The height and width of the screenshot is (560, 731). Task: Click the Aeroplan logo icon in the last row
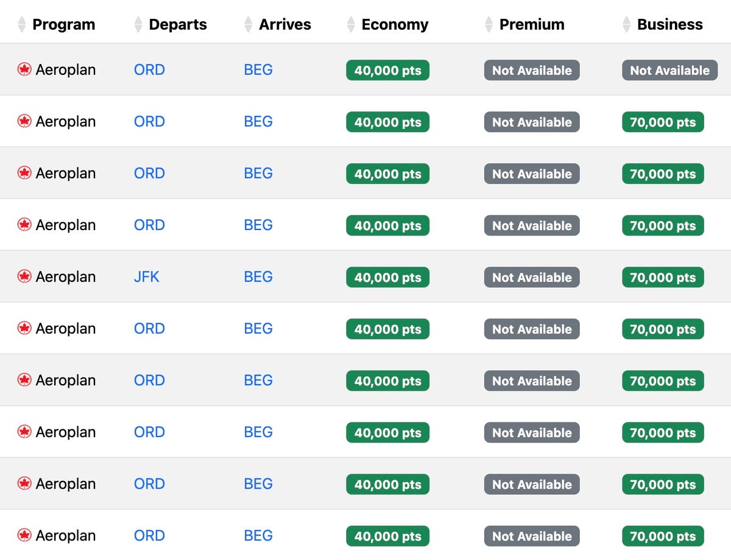24,536
